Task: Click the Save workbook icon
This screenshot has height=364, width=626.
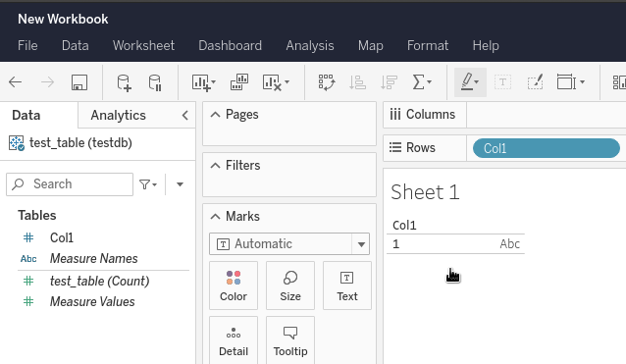Action: pyautogui.click(x=79, y=82)
